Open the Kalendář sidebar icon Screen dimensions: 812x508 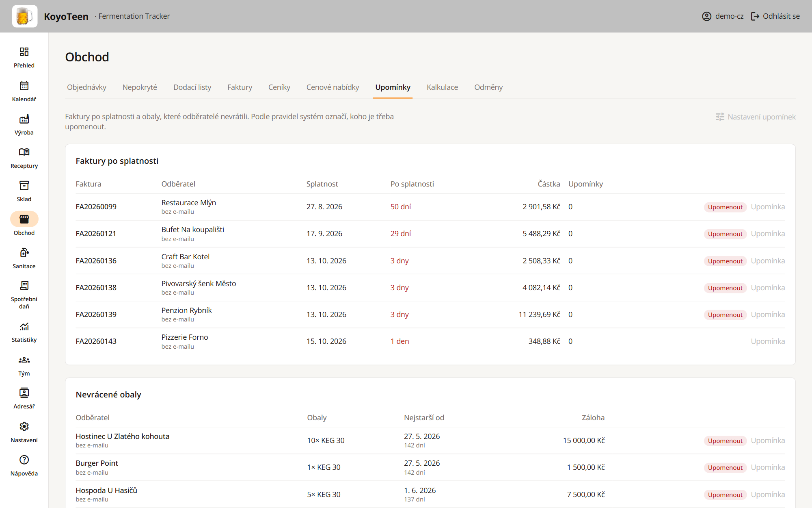coord(24,85)
